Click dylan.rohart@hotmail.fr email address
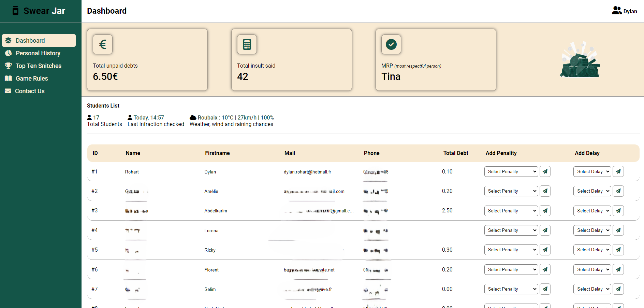644x308 pixels. point(307,172)
